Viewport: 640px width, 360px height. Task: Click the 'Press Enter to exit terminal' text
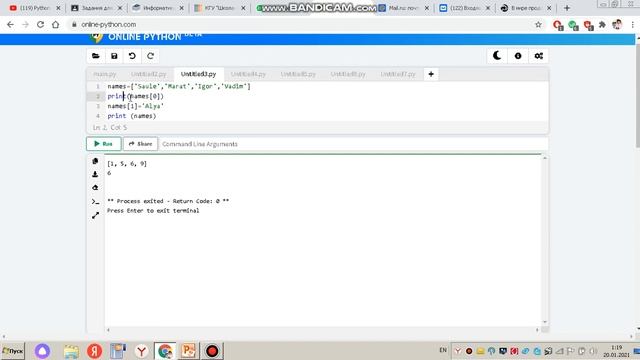point(153,211)
